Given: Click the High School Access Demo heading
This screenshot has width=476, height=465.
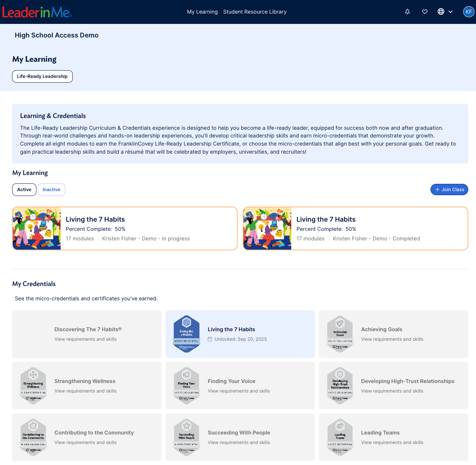Looking at the screenshot, I should (x=57, y=35).
